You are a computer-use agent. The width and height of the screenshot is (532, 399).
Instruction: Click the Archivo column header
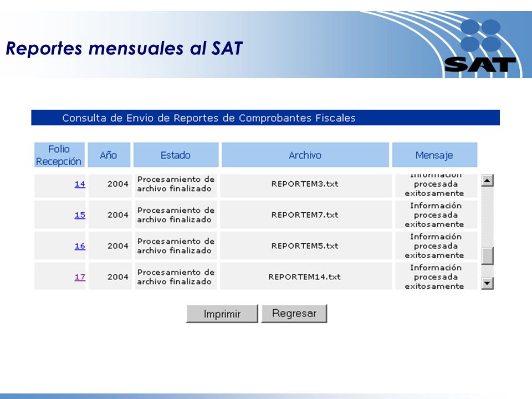click(305, 155)
